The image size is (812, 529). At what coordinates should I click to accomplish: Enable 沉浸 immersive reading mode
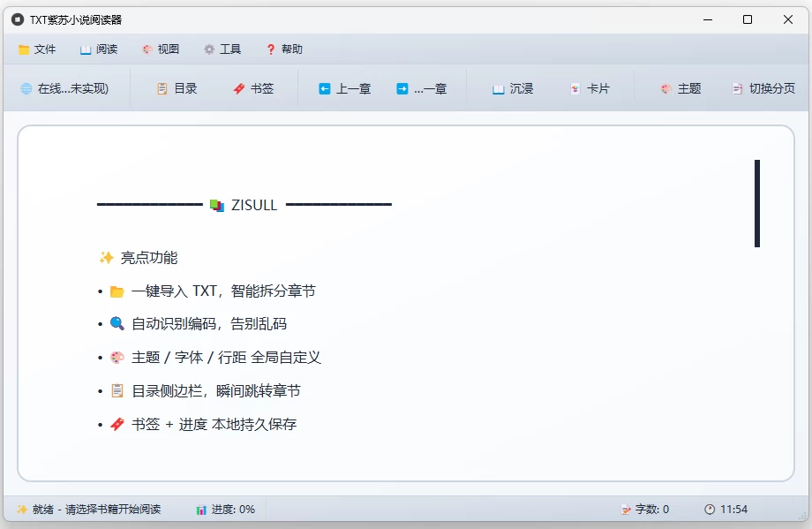[x=512, y=88]
